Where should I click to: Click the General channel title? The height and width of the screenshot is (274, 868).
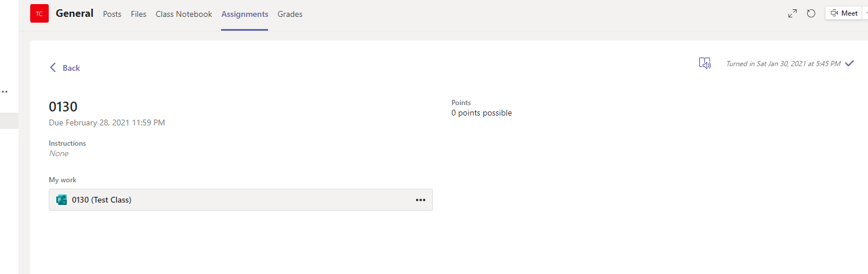(74, 13)
